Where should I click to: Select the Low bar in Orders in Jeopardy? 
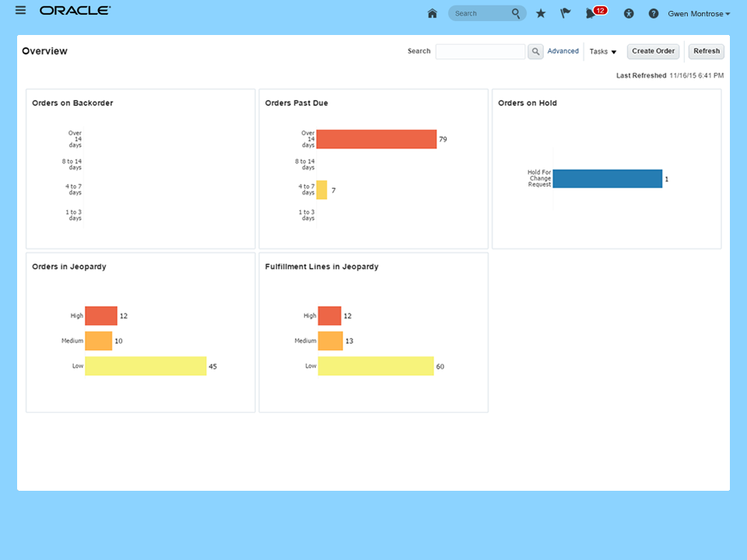coord(146,366)
